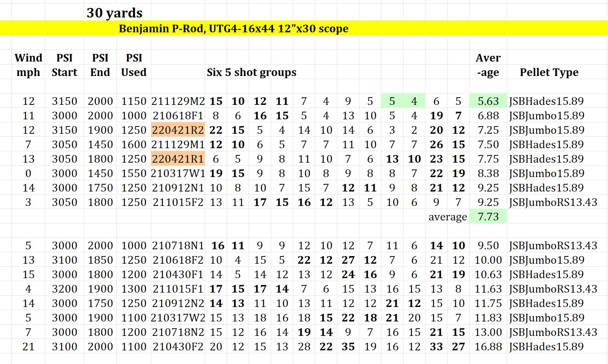This screenshot has width=608, height=364.
Task: Select bold value 26 in 211129M1 row
Action: tap(437, 144)
